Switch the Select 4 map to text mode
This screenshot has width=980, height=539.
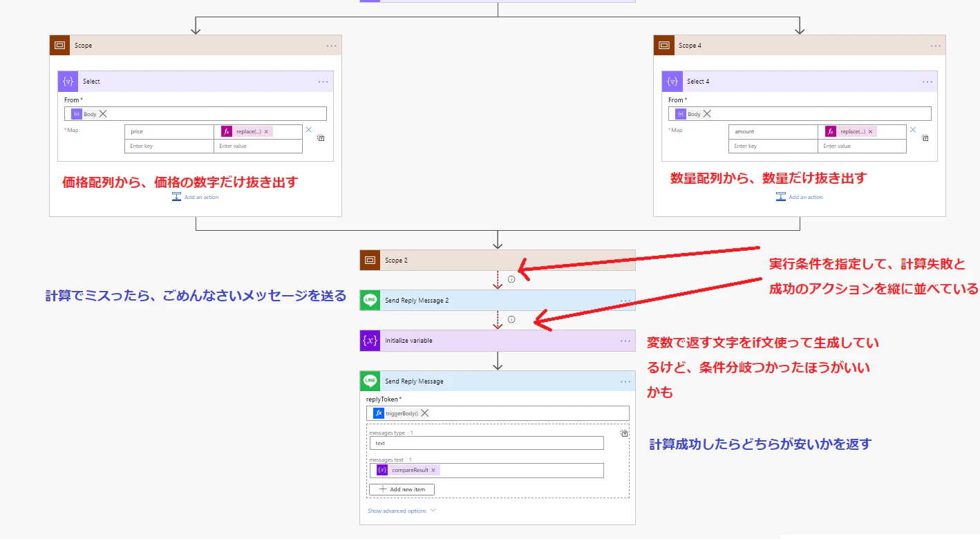click(925, 138)
